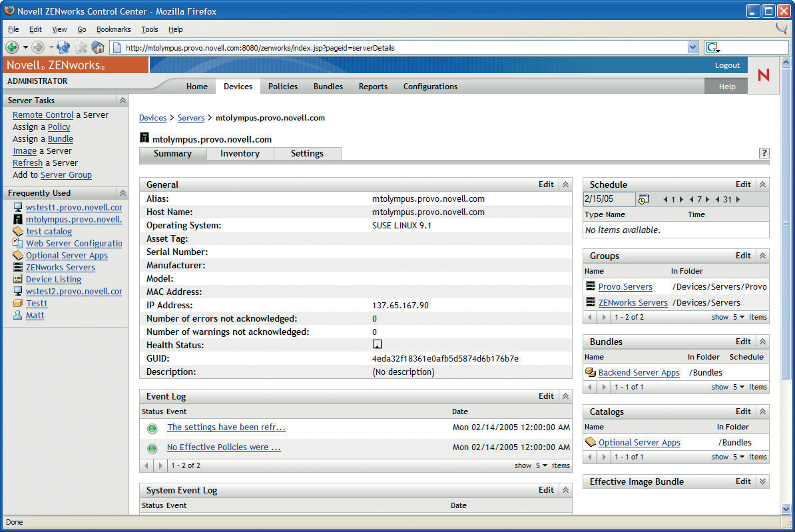
Task: Click the Help button in the nav bar
Action: click(726, 87)
